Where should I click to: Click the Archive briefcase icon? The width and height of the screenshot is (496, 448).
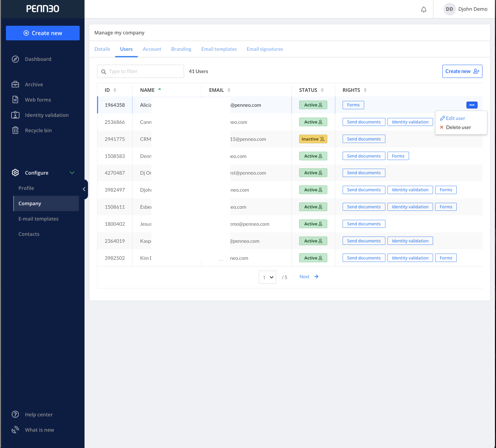(15, 85)
